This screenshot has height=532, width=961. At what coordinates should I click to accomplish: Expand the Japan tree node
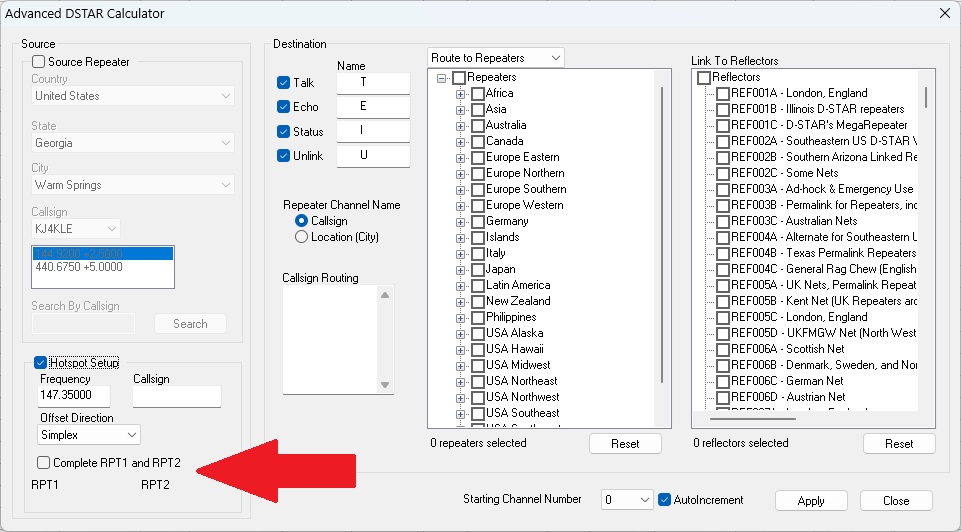pyautogui.click(x=460, y=270)
